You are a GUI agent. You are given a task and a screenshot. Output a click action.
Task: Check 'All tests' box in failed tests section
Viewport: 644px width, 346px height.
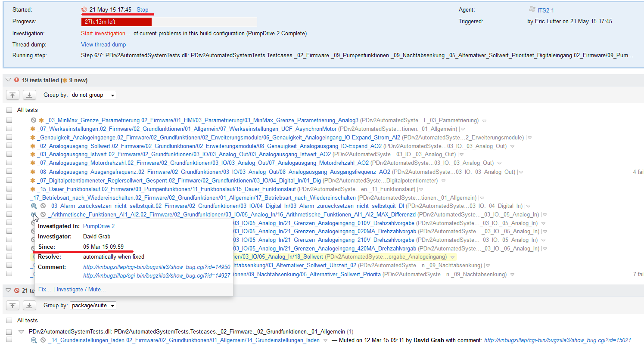(9, 110)
